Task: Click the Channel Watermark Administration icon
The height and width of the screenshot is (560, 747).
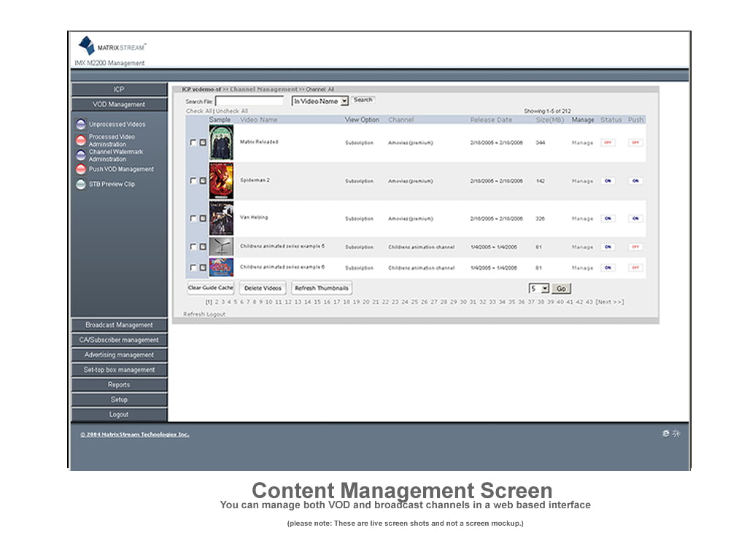Action: [81, 155]
